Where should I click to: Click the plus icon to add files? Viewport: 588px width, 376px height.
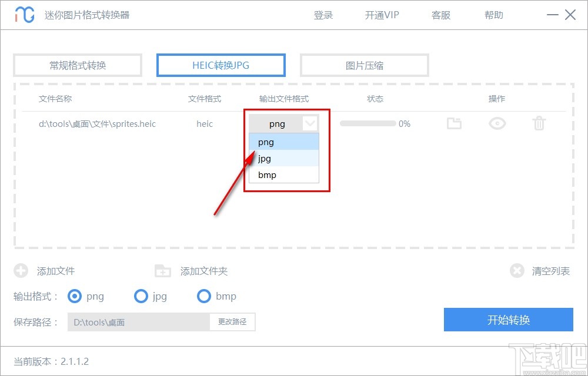[x=21, y=271]
